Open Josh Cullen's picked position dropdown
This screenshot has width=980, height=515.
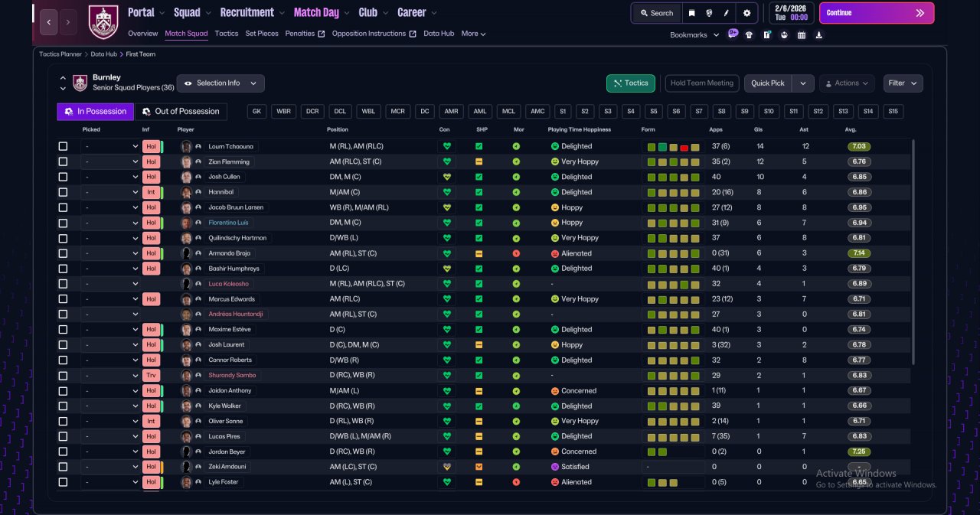(110, 177)
